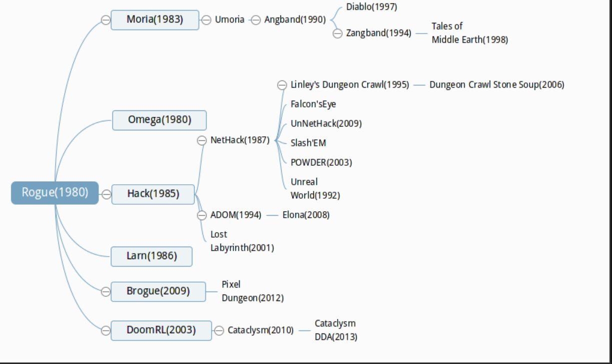Select the Brogue(2009) node

[158, 292]
